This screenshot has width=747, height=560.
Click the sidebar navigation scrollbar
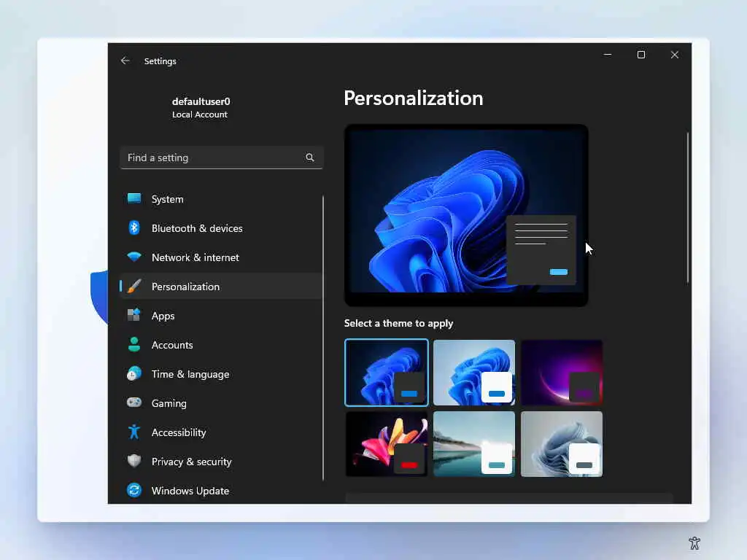[x=323, y=338]
